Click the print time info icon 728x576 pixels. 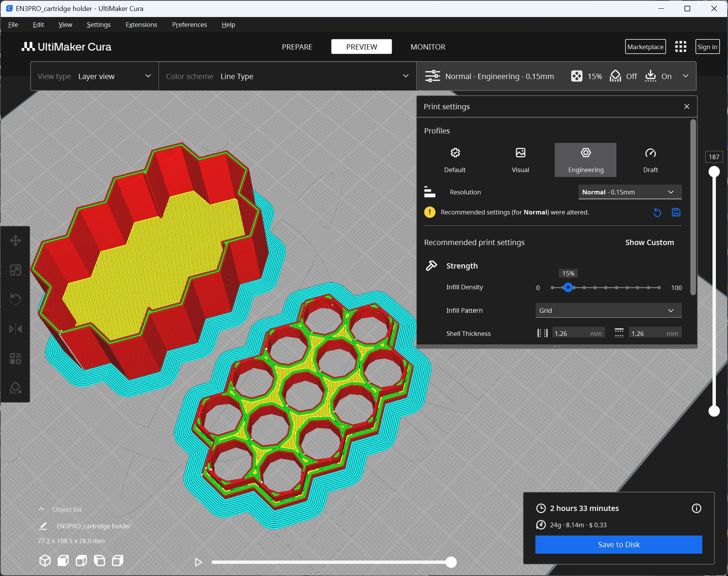(x=697, y=508)
